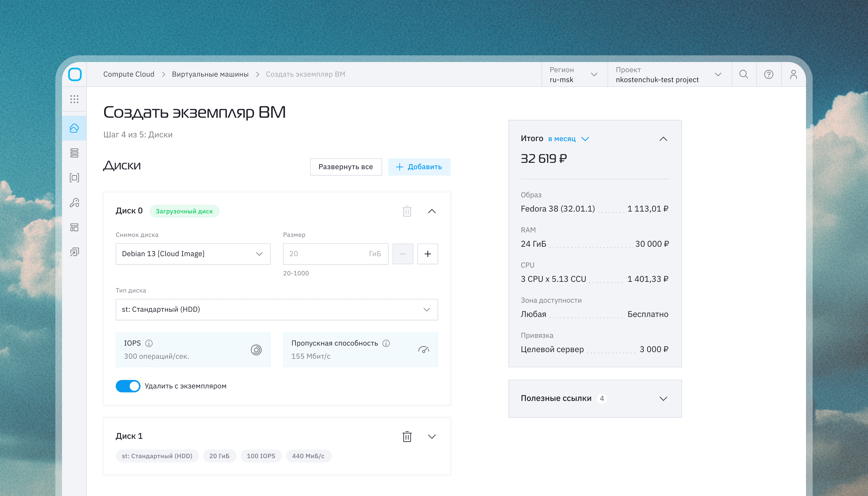Open the Снимок диска Debian 13 dropdown
The image size is (868, 496).
coord(193,254)
